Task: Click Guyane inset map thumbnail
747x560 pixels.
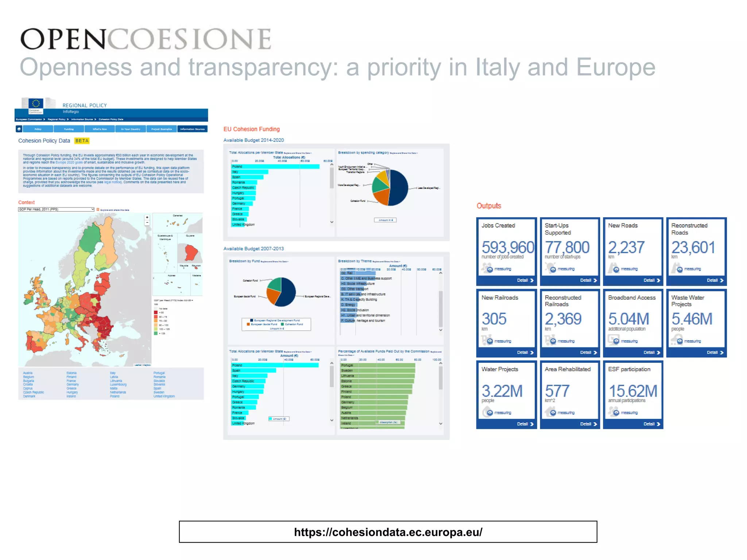Action: (x=190, y=248)
